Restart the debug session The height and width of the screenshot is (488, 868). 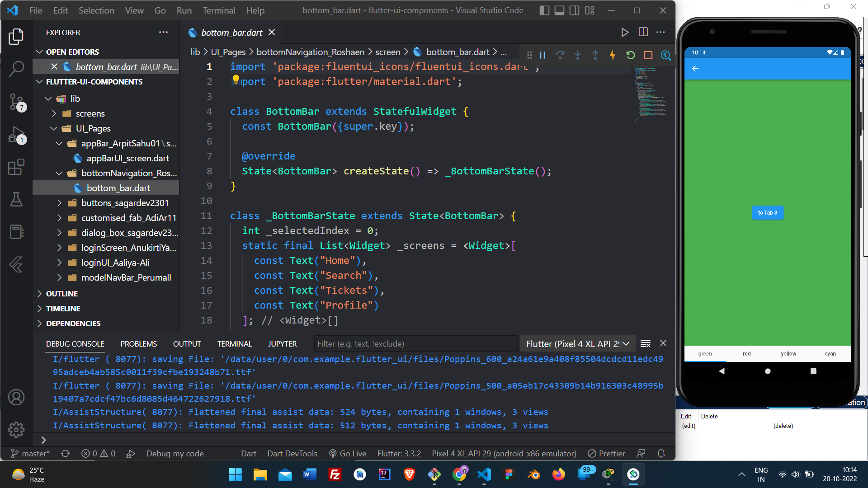coord(630,55)
